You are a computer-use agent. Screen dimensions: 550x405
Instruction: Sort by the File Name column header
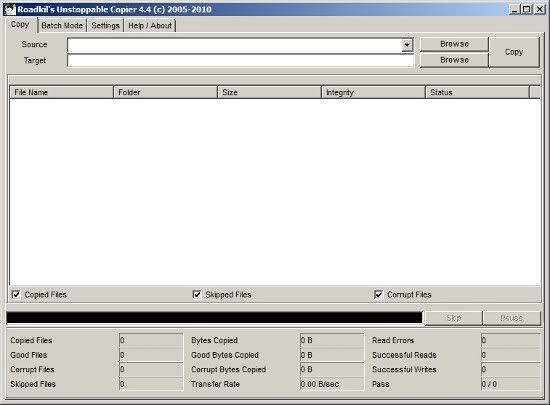click(61, 92)
